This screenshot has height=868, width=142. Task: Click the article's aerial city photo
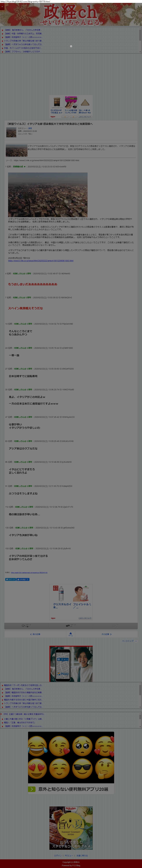tap(48, 195)
